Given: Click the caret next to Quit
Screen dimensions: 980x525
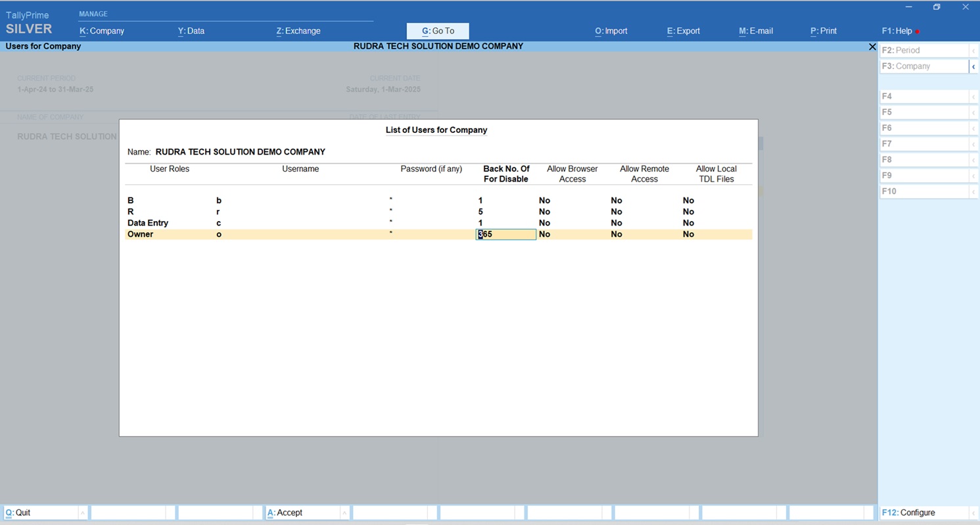Looking at the screenshot, I should coord(82,512).
